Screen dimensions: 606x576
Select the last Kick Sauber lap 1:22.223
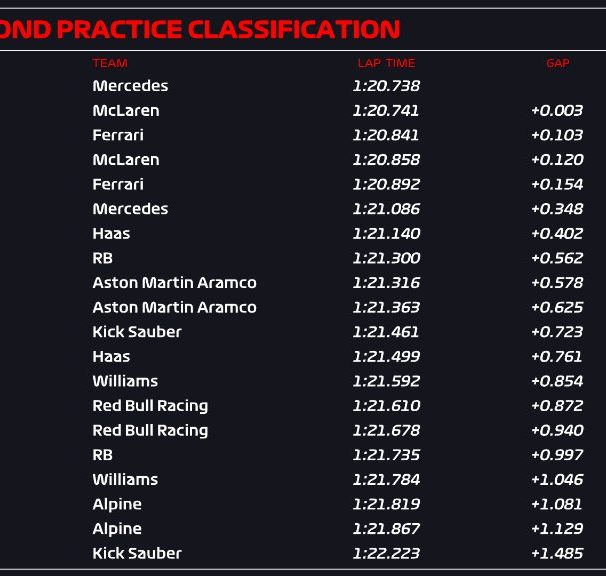click(386, 553)
